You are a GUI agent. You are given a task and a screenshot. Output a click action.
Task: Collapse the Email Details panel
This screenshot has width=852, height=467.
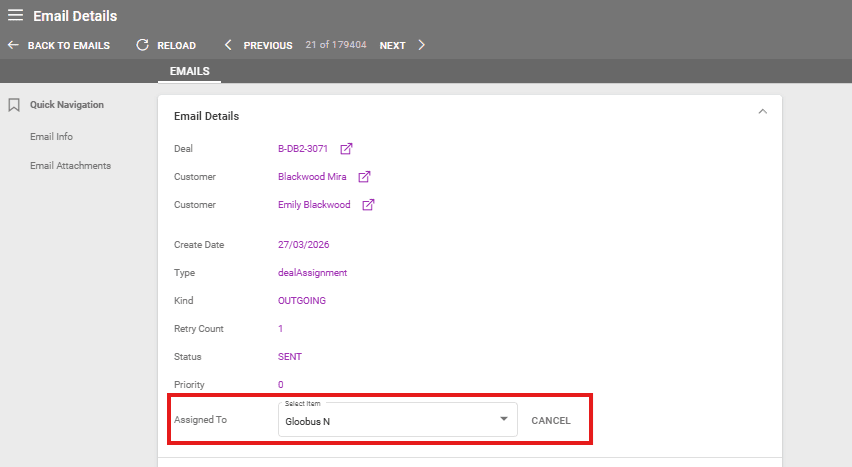click(x=762, y=112)
